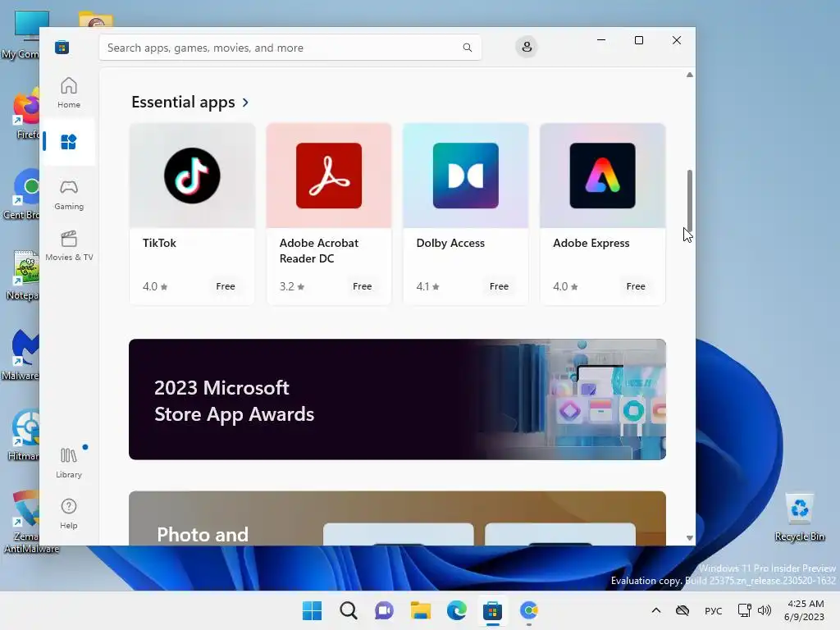The width and height of the screenshot is (840, 630).
Task: Switch the РУС input language indicator
Action: point(713,610)
